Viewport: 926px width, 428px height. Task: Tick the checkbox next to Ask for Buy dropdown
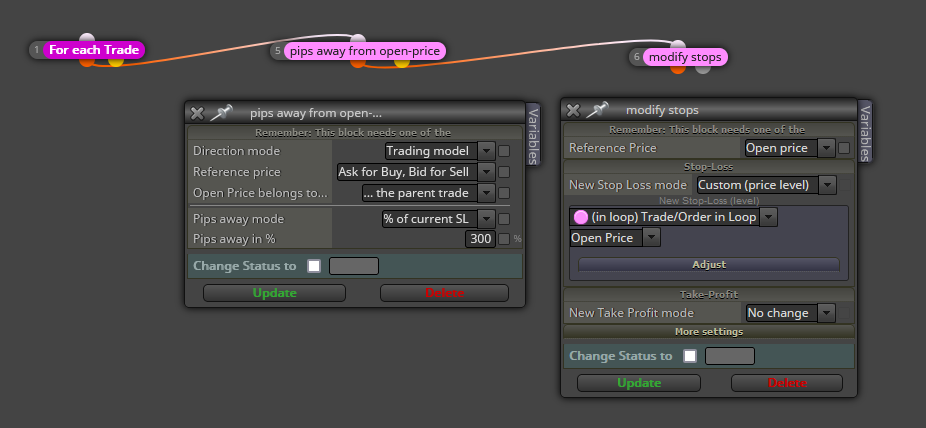[504, 172]
